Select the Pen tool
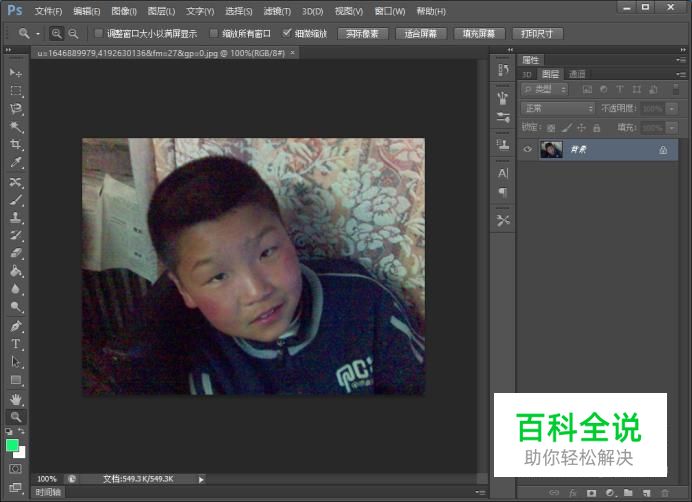The height and width of the screenshot is (502, 692). point(16,326)
